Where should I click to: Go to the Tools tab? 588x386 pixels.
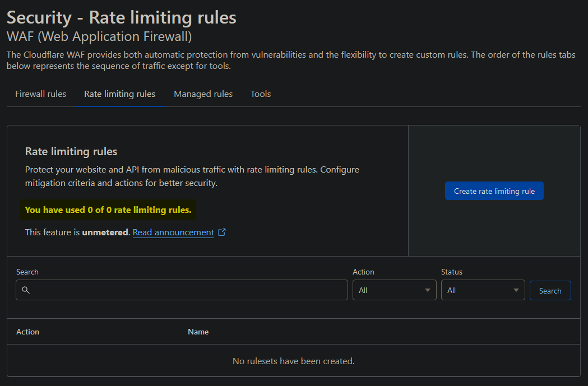tap(261, 94)
